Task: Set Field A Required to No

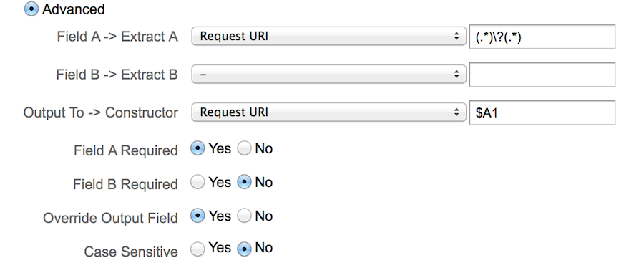Action: pos(244,148)
